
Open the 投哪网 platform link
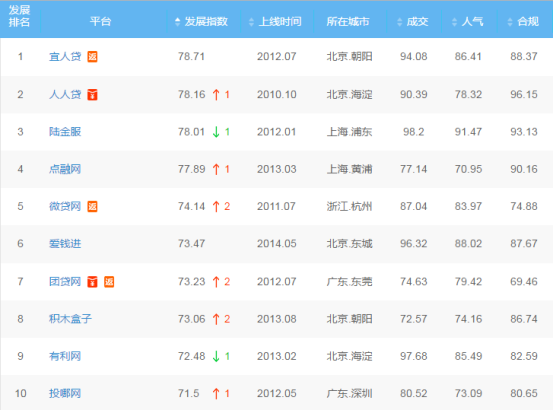pyautogui.click(x=65, y=393)
